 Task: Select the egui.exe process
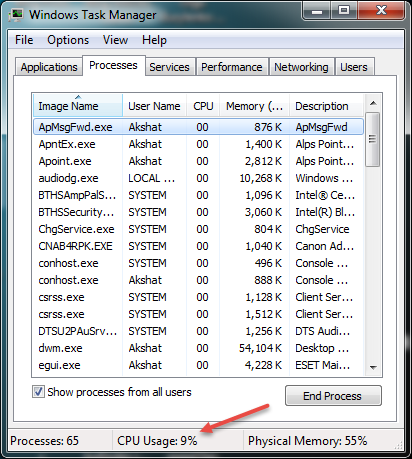198,365
